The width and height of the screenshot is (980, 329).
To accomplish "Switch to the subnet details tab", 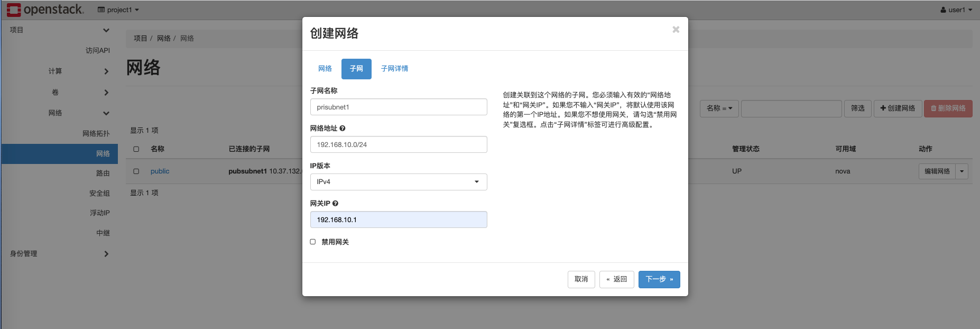I will pyautogui.click(x=394, y=69).
